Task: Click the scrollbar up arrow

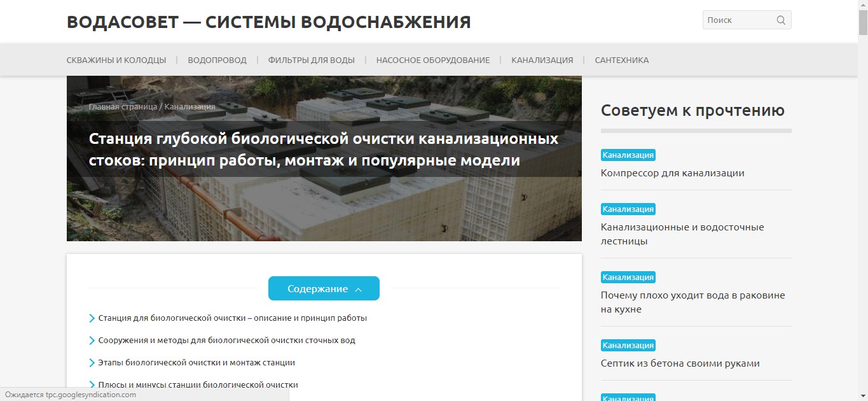Action: [x=863, y=5]
